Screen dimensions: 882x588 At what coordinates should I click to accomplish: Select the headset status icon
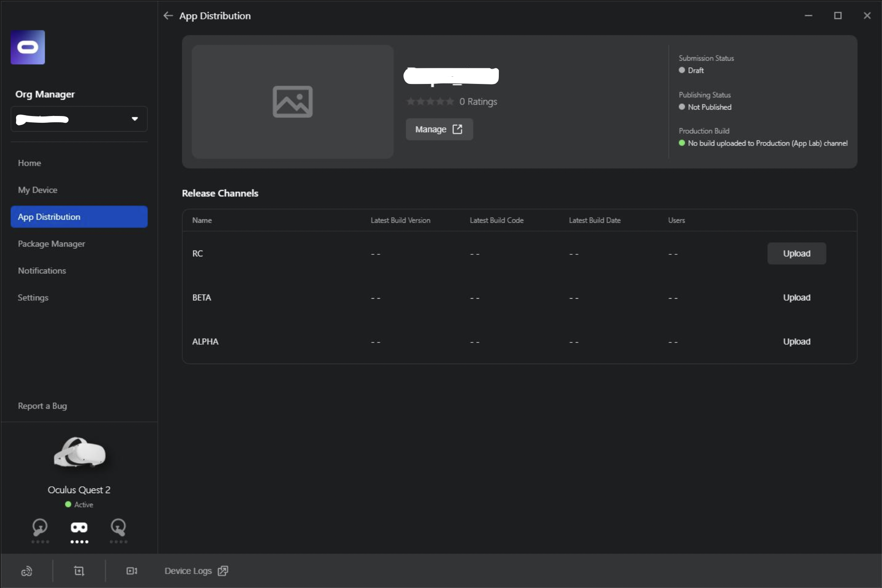tap(79, 528)
